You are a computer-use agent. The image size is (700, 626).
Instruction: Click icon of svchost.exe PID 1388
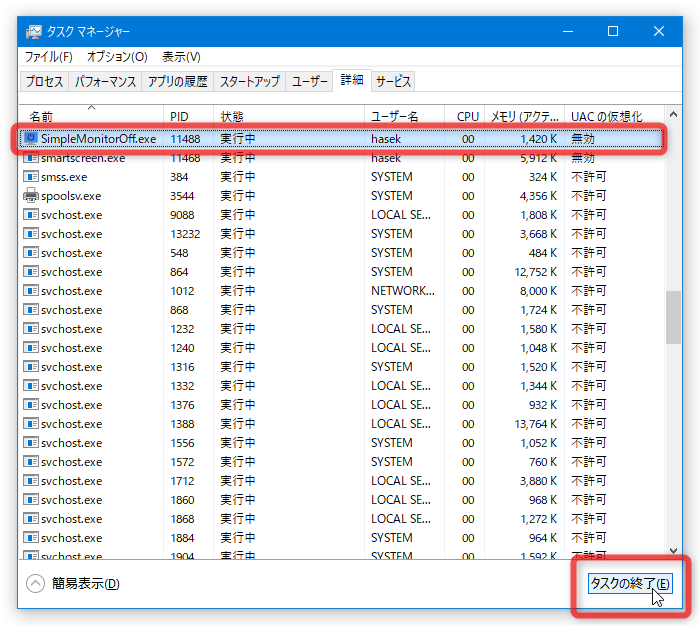(x=30, y=423)
